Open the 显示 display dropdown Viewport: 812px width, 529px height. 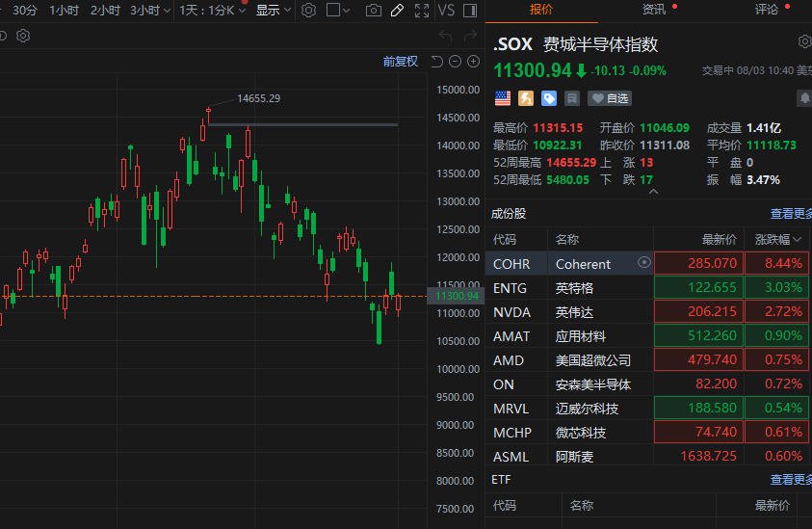coord(274,10)
